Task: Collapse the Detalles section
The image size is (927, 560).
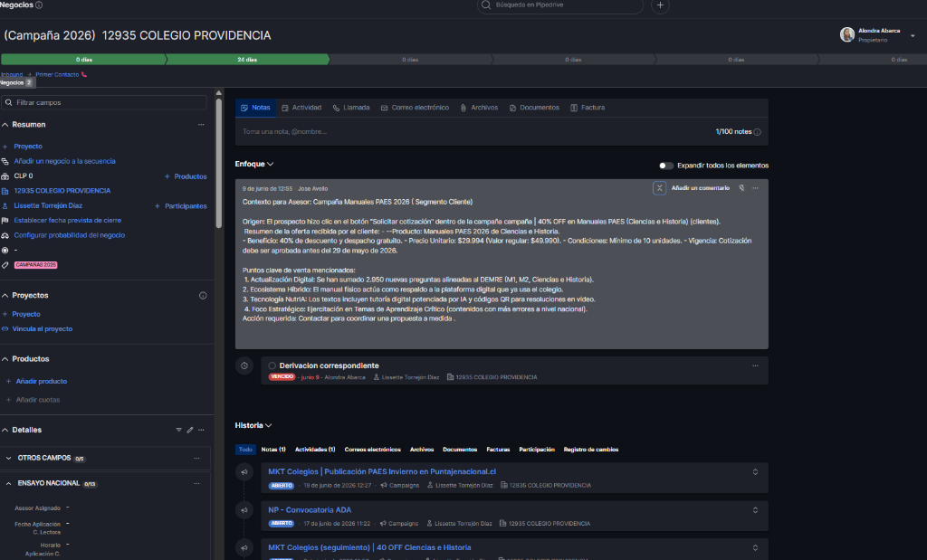Action: (x=5, y=430)
